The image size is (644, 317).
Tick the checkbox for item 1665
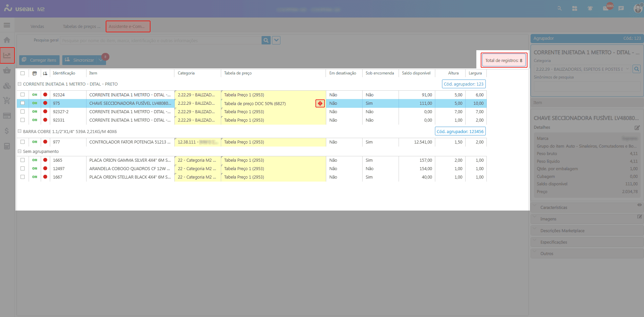[23, 160]
